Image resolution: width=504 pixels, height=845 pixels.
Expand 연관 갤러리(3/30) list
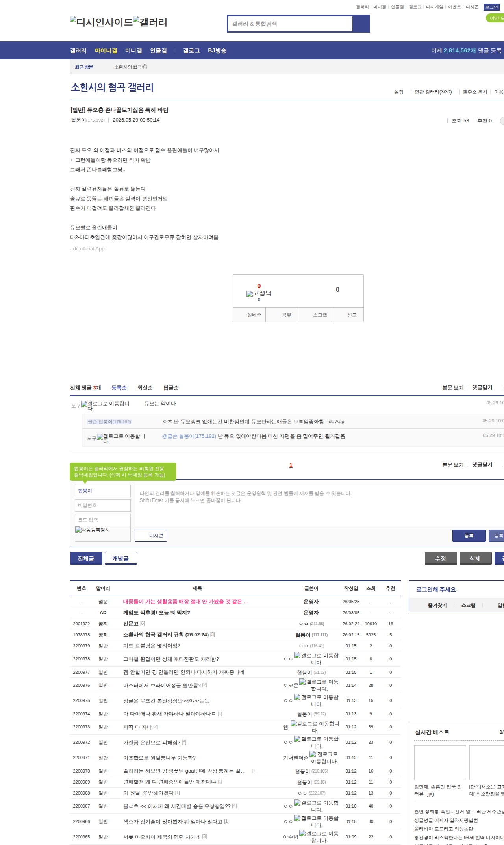click(x=433, y=92)
